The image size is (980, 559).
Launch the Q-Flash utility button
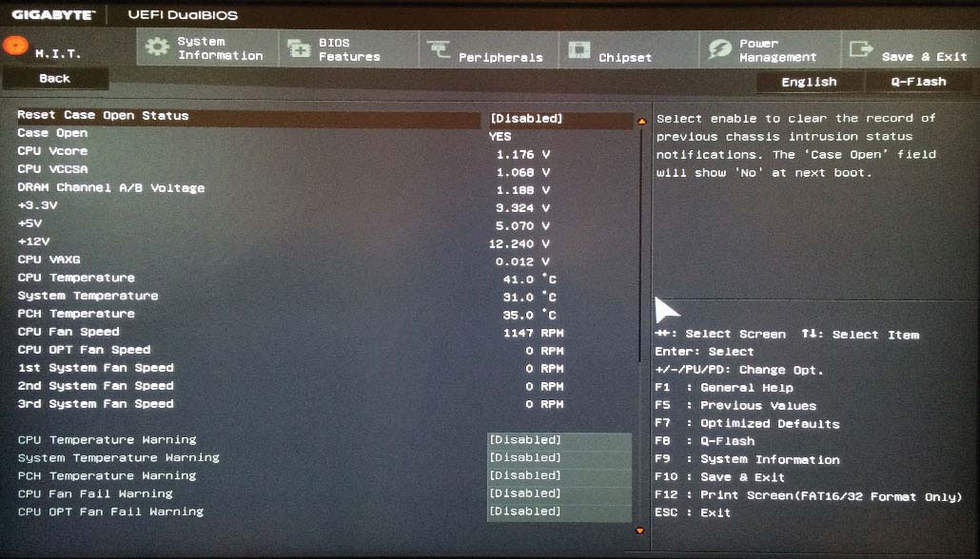[x=918, y=82]
